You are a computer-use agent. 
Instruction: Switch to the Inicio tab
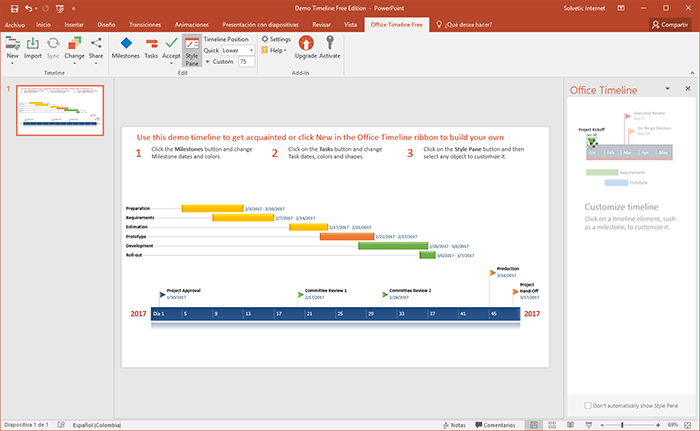click(x=43, y=25)
